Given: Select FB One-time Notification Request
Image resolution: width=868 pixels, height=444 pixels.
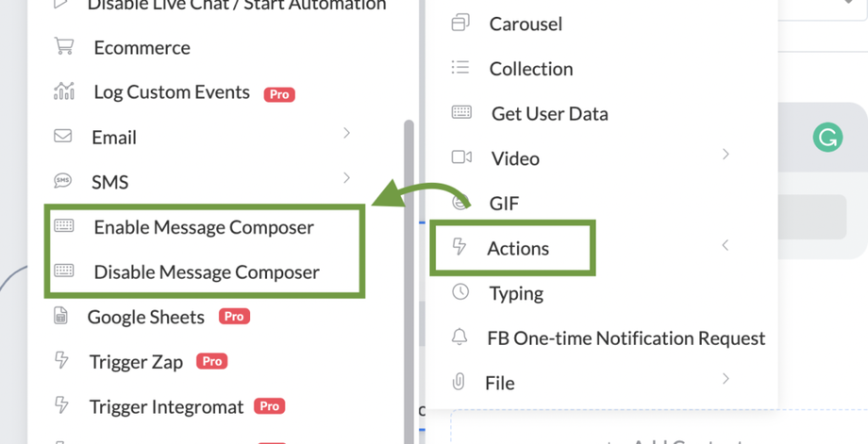Looking at the screenshot, I should (626, 337).
